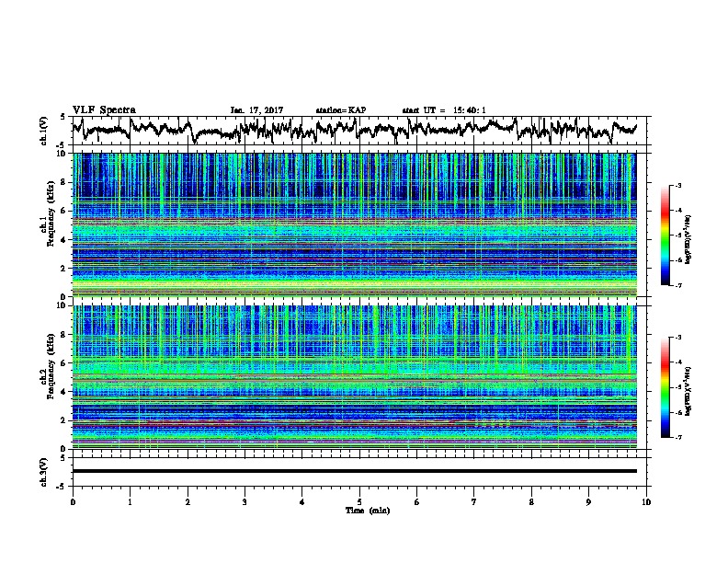Click the ch.1 voltage waveform trace
The width and height of the screenshot is (728, 563).
click(354, 130)
